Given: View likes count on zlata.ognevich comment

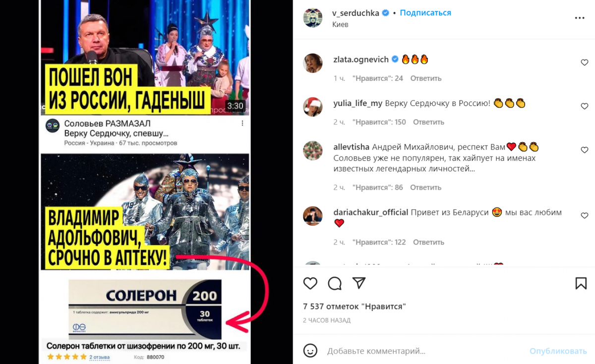Looking at the screenshot, I should (x=377, y=78).
